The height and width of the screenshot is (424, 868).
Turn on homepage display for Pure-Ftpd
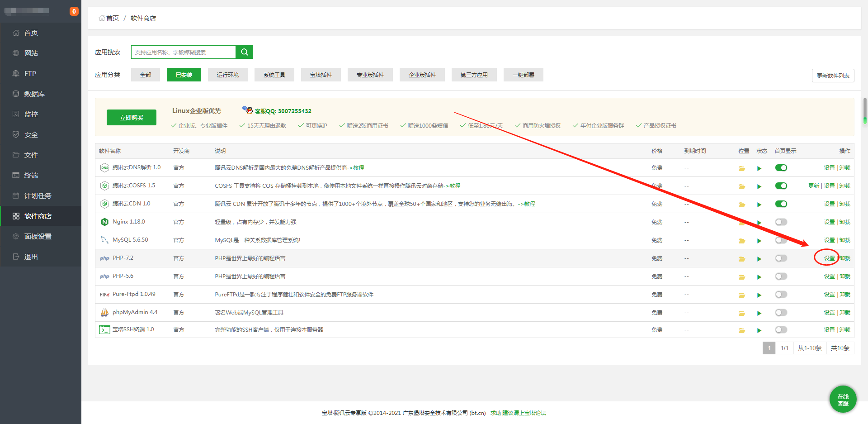pos(781,295)
